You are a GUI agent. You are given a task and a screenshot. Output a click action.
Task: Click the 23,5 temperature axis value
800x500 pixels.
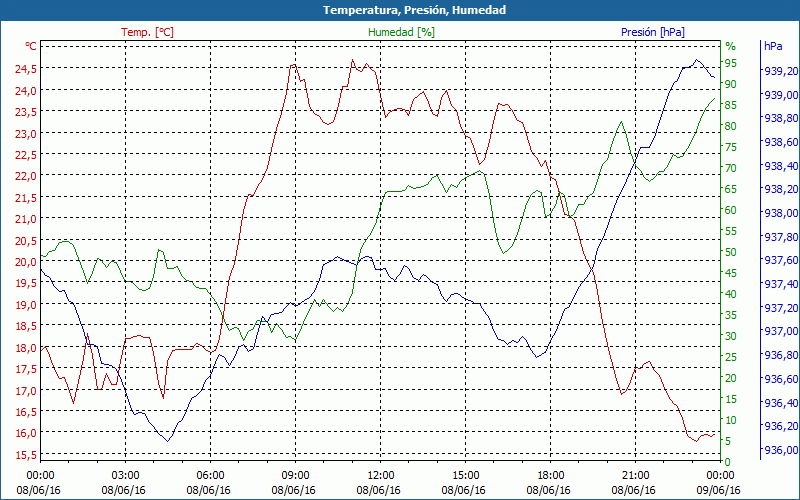[x=26, y=112]
